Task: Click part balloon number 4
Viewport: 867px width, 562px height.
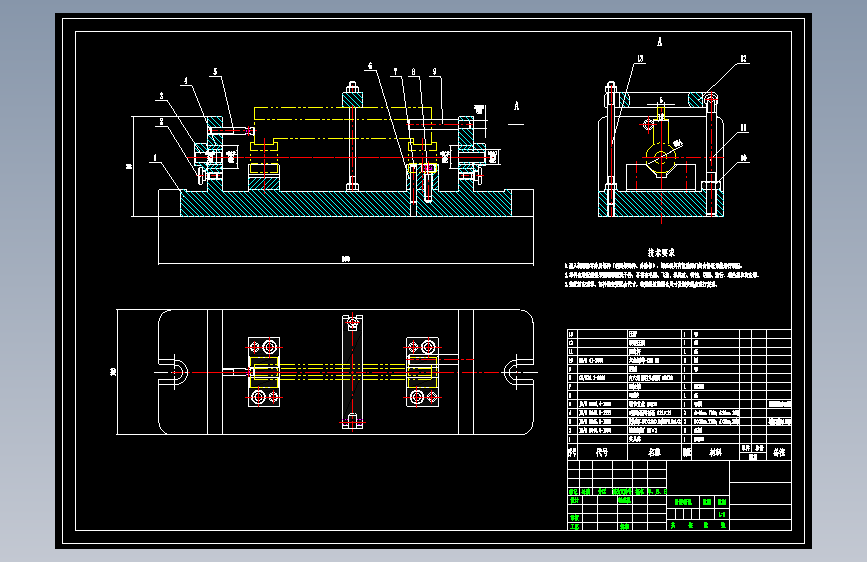Action: 186,81
